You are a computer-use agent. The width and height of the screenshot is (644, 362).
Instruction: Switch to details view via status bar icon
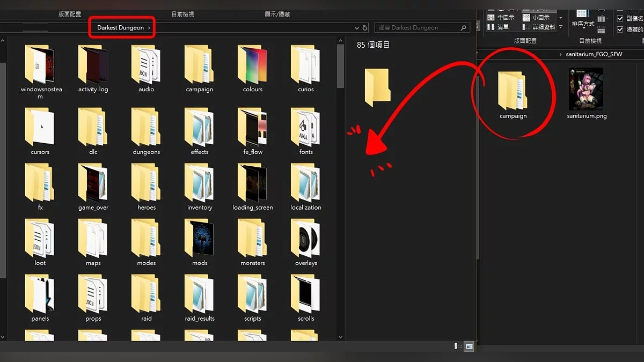pos(459,346)
